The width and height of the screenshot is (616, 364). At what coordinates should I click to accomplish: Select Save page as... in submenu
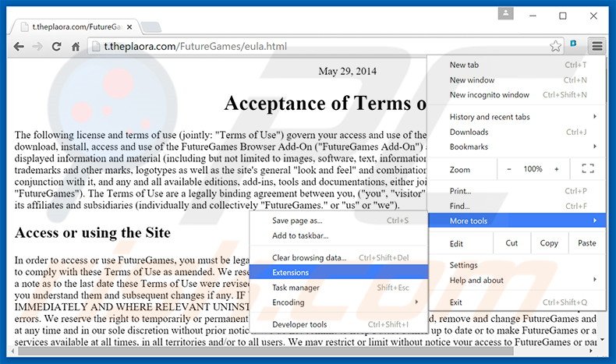pos(338,221)
